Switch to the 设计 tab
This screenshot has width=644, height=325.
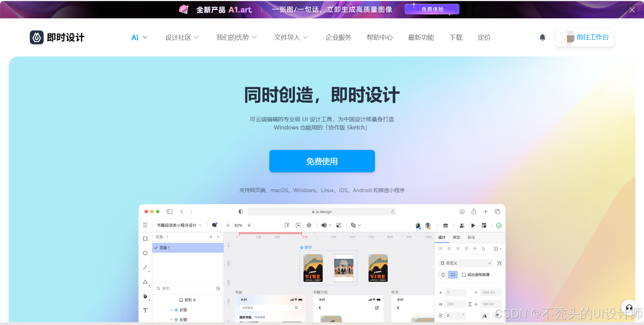tap(442, 237)
